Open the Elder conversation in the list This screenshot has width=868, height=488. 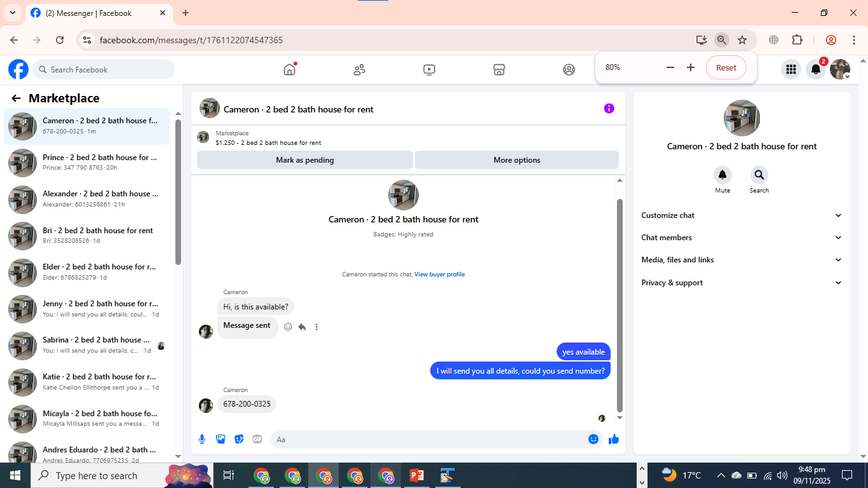87,273
